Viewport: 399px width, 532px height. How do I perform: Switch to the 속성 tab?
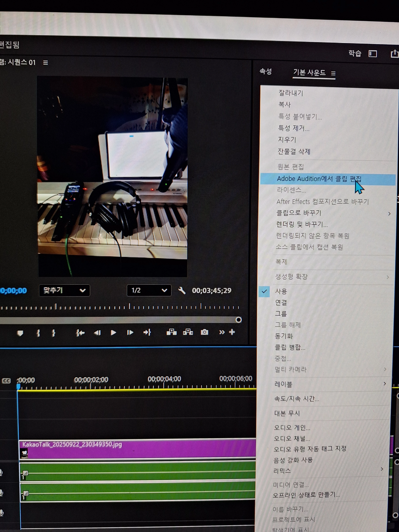265,71
